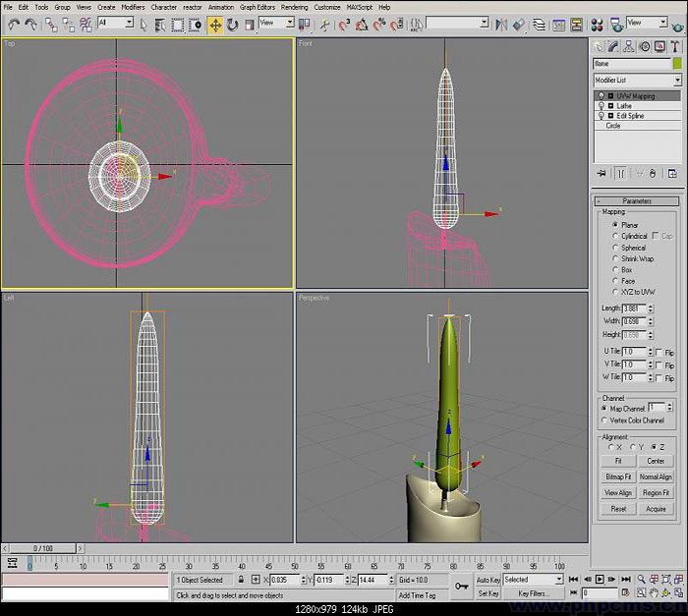Image resolution: width=688 pixels, height=616 pixels.
Task: Click the Auto Key button
Action: pyautogui.click(x=488, y=580)
